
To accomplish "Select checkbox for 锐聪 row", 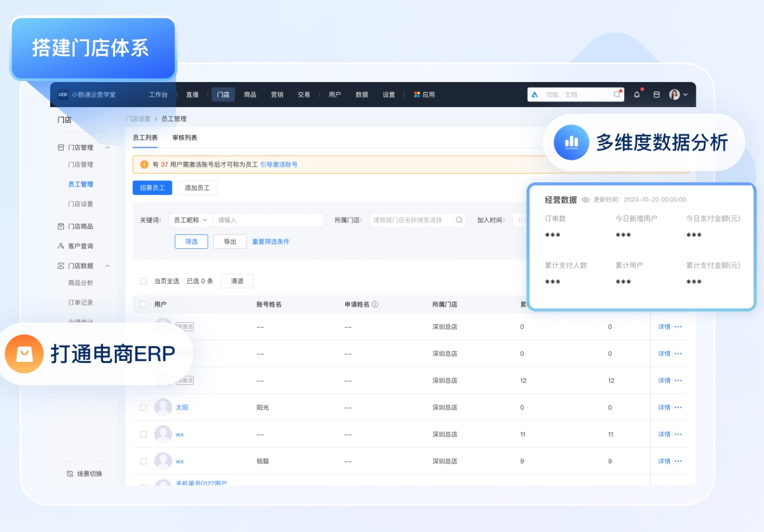I will click(x=144, y=461).
